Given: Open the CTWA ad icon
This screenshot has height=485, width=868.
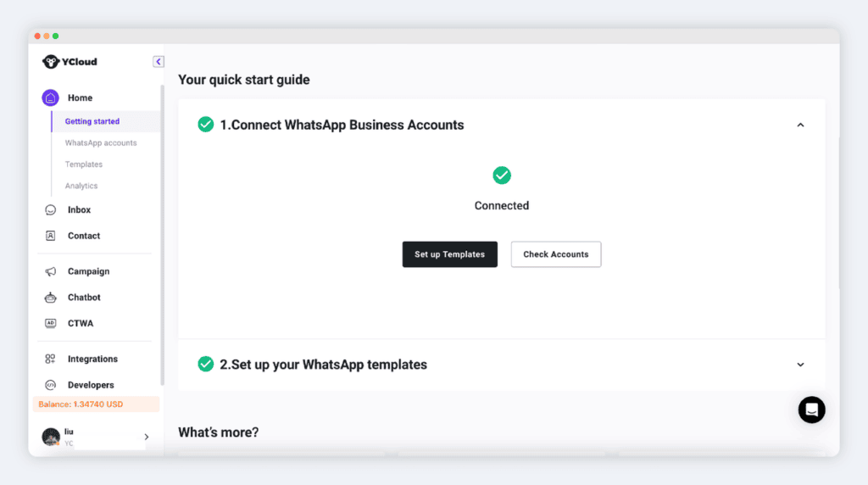Looking at the screenshot, I should coord(50,323).
